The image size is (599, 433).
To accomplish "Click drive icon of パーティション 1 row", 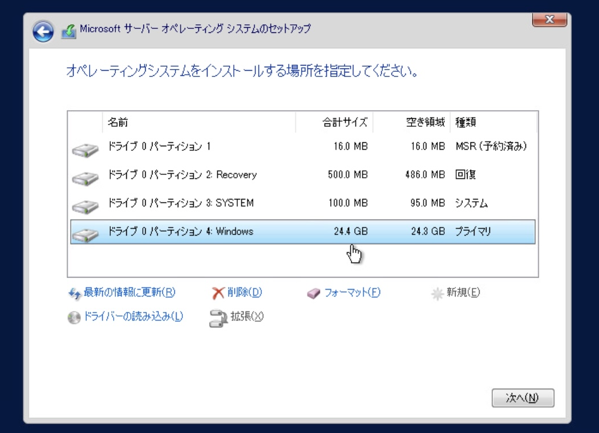I will coord(85,150).
